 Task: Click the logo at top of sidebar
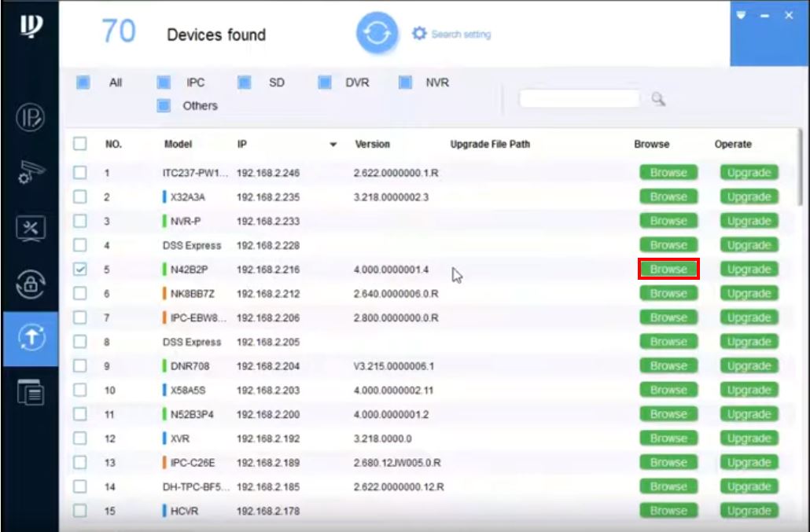pyautogui.click(x=31, y=25)
